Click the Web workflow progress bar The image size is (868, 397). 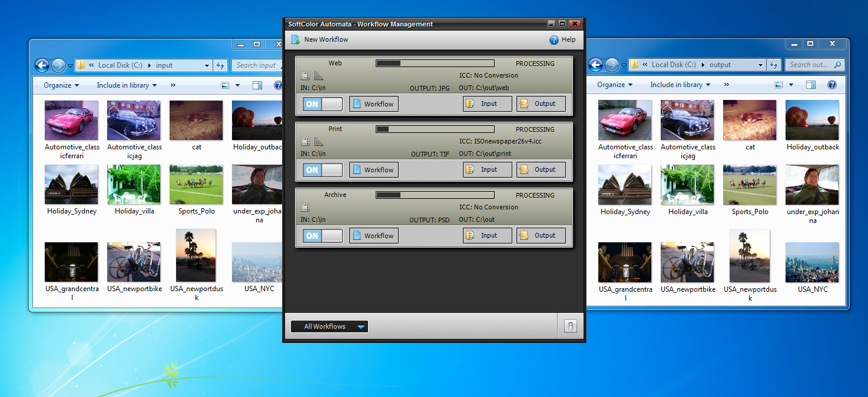click(435, 63)
